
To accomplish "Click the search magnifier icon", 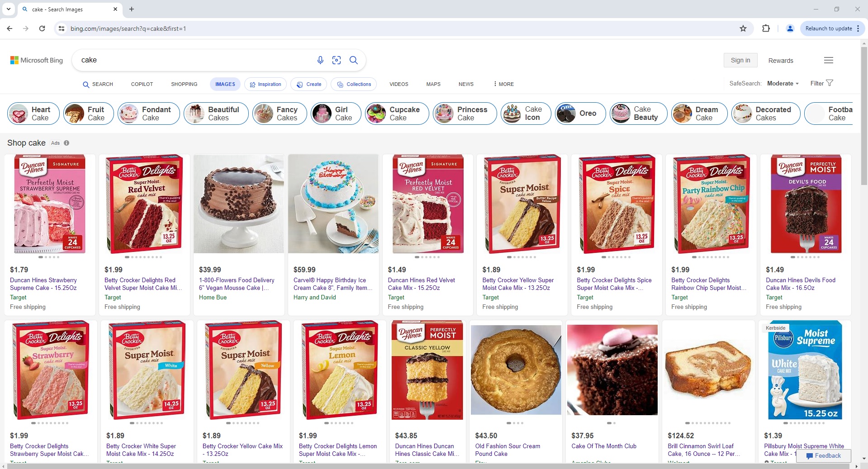I will [x=354, y=60].
